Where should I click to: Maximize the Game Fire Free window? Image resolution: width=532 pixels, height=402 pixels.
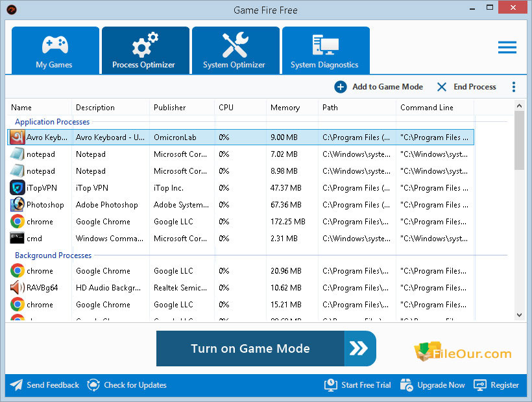[490, 8]
